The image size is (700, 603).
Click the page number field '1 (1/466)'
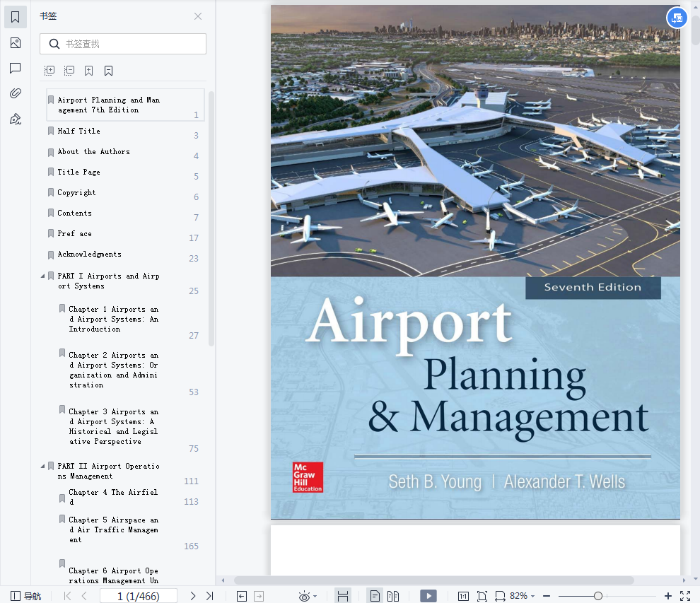pyautogui.click(x=139, y=597)
